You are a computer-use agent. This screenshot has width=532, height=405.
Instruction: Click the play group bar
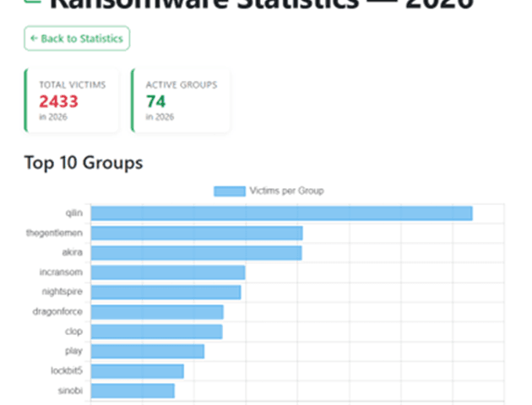(x=147, y=351)
